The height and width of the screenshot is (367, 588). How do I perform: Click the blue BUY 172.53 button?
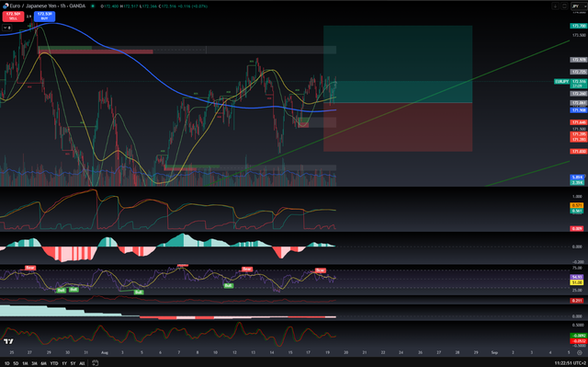coord(44,17)
